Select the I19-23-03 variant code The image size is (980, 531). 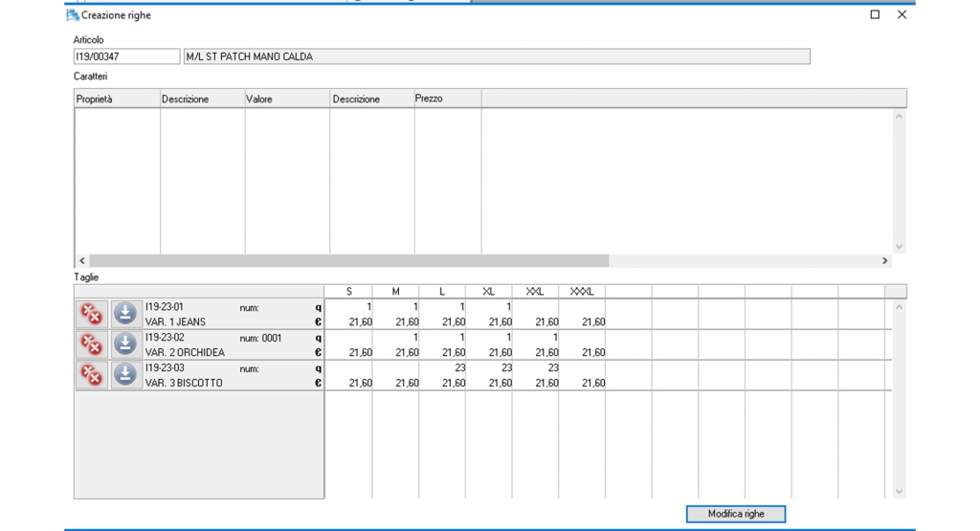(165, 368)
